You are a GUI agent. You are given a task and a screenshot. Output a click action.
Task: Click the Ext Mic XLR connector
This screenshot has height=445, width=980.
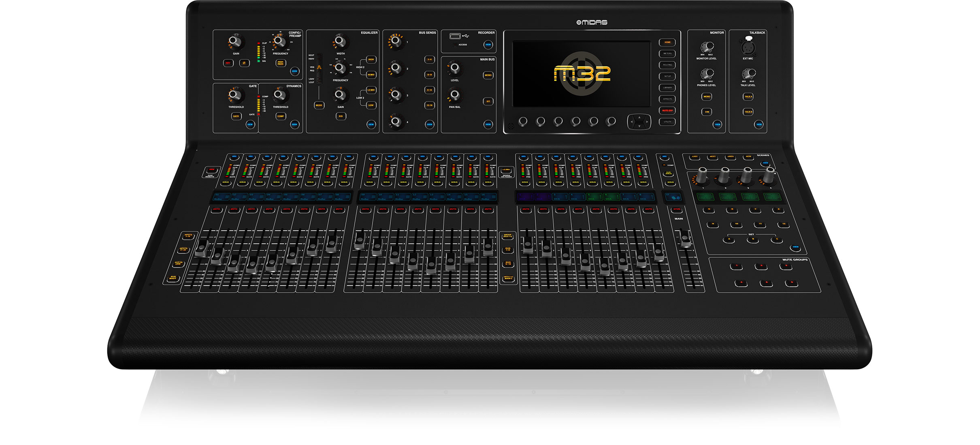click(x=748, y=47)
